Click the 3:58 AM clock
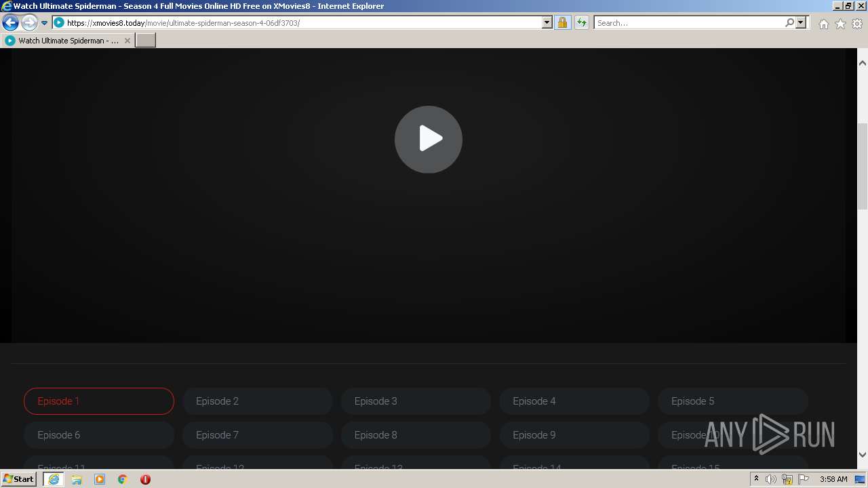The height and width of the screenshot is (488, 868). pos(833,479)
